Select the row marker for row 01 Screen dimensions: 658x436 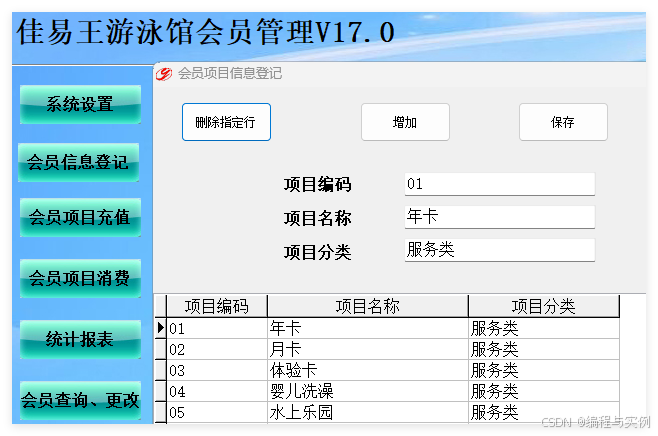[161, 328]
